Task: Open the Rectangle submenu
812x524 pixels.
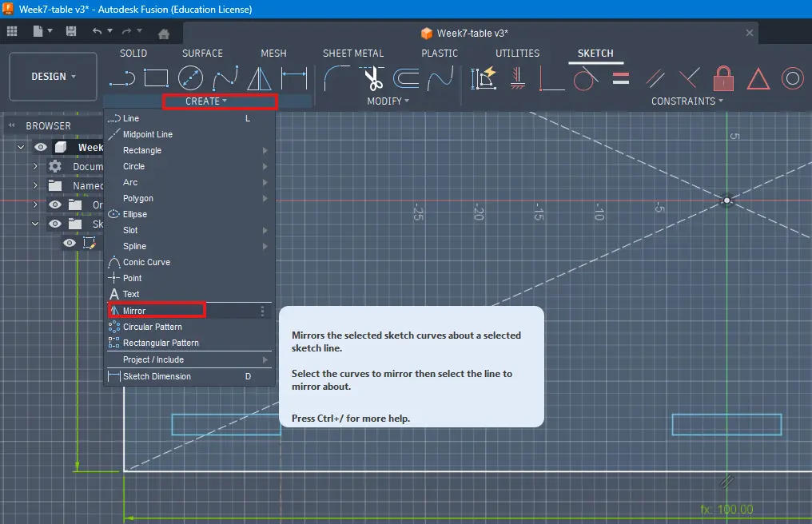Action: click(x=189, y=150)
